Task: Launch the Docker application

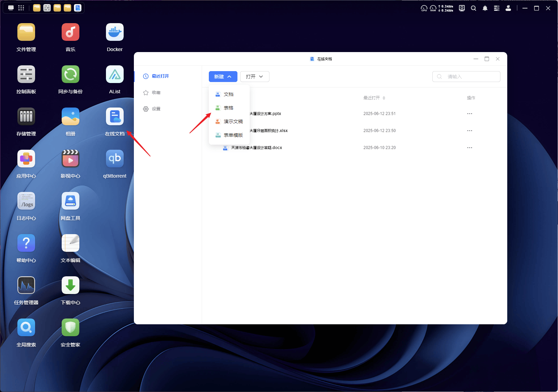Action: (x=114, y=31)
